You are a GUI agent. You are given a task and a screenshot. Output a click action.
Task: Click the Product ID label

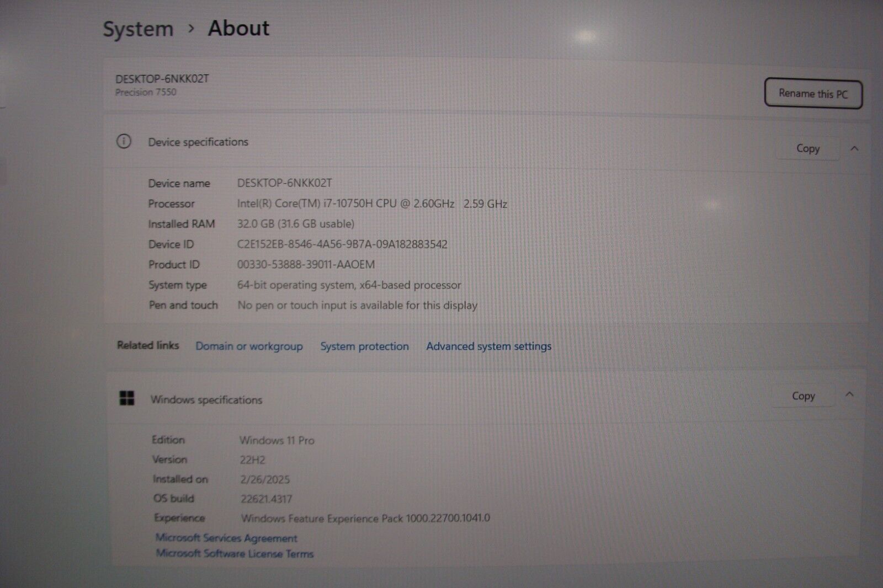click(x=174, y=264)
